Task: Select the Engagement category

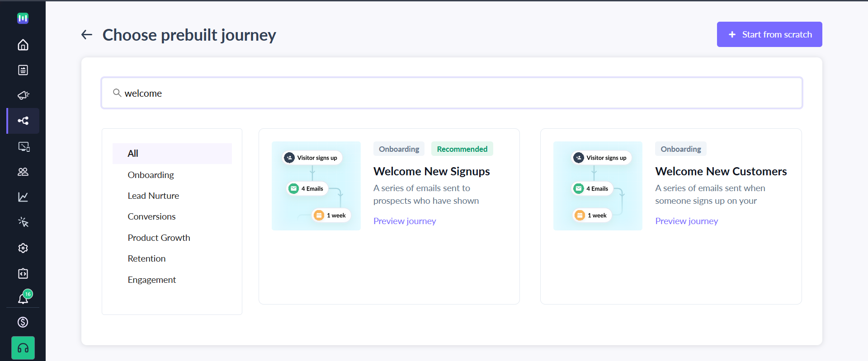Action: 151,280
